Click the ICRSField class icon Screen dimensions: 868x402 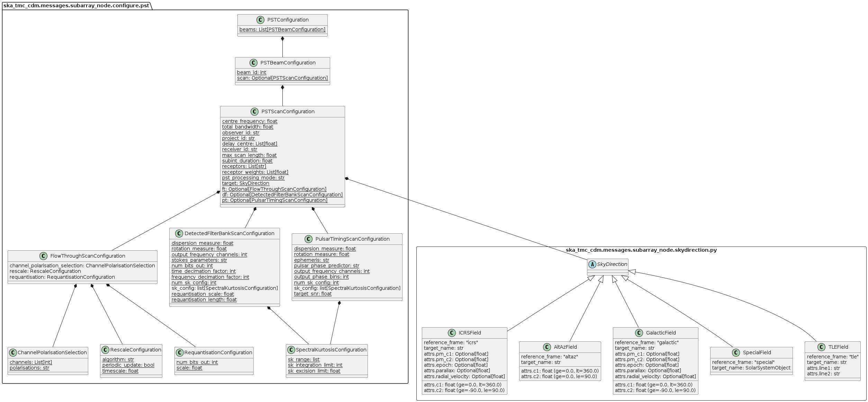click(452, 333)
